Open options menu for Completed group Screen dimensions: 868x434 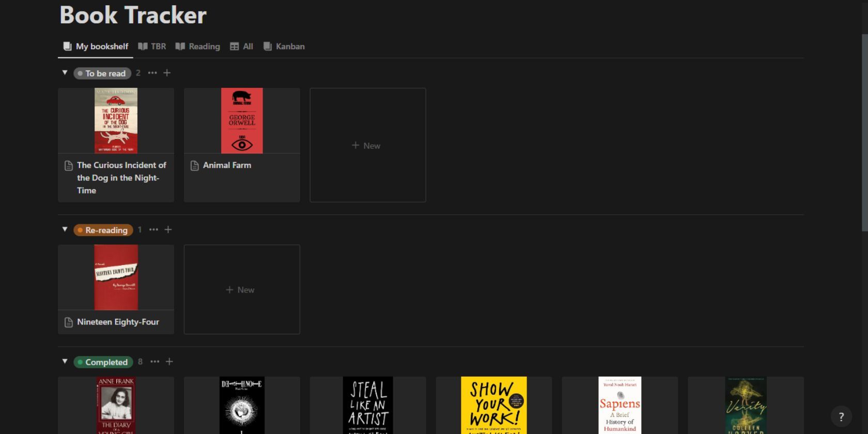pyautogui.click(x=155, y=362)
